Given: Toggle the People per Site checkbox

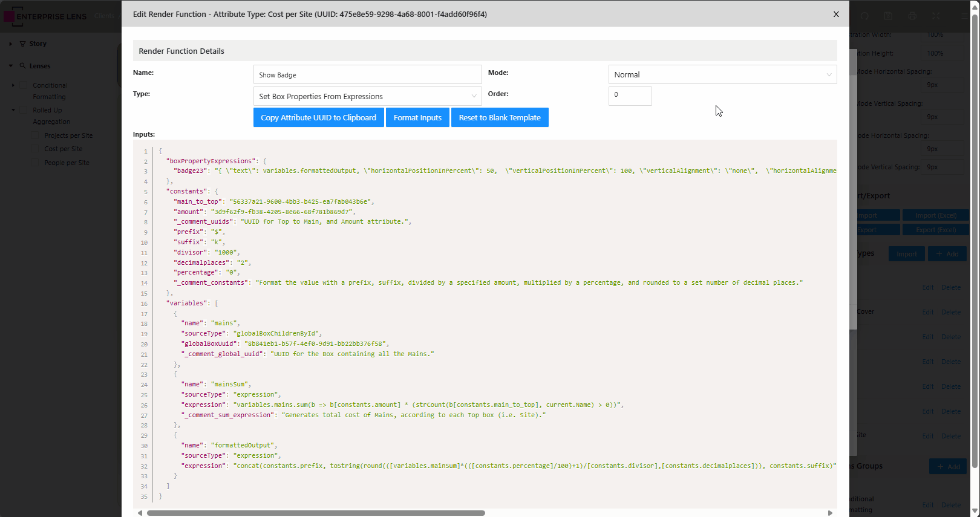Looking at the screenshot, I should pyautogui.click(x=35, y=163).
